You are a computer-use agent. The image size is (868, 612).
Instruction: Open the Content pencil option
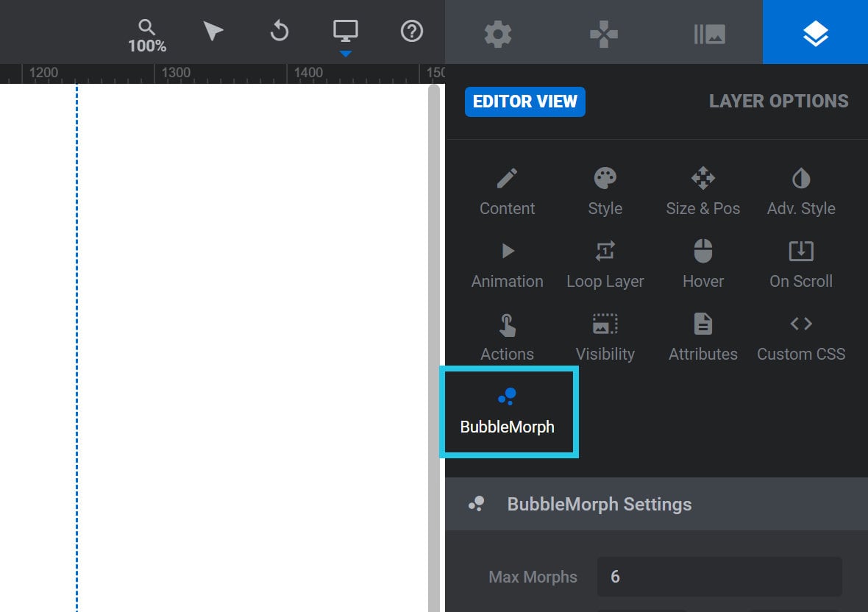[507, 192]
